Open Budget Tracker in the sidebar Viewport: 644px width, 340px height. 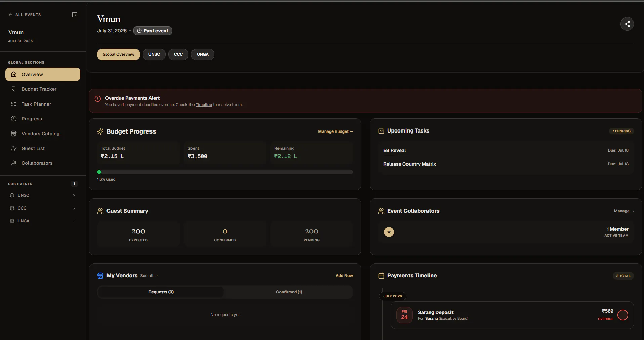tap(43, 89)
